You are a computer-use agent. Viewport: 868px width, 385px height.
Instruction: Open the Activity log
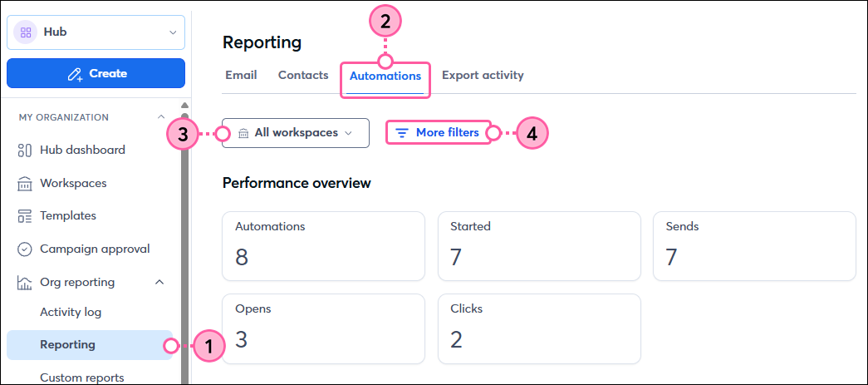[71, 313]
